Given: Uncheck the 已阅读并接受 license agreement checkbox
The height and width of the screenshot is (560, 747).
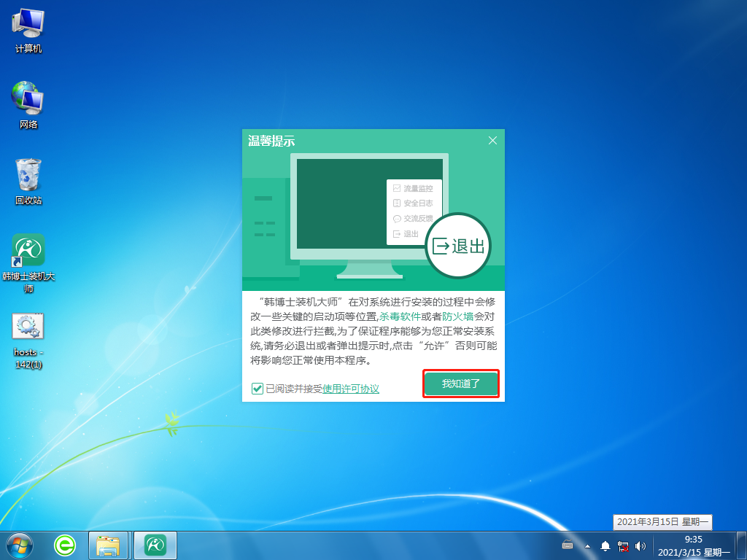Looking at the screenshot, I should 256,389.
